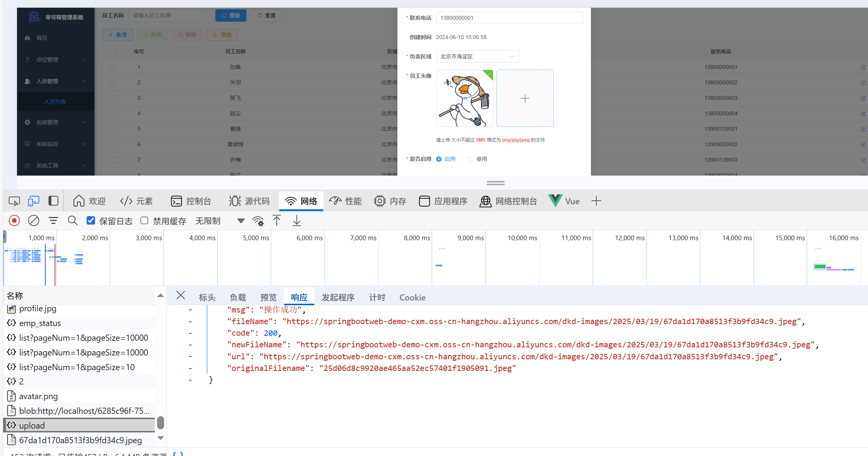The height and width of the screenshot is (456, 868).
Task: Click the import HAR upload arrow
Action: [x=277, y=220]
